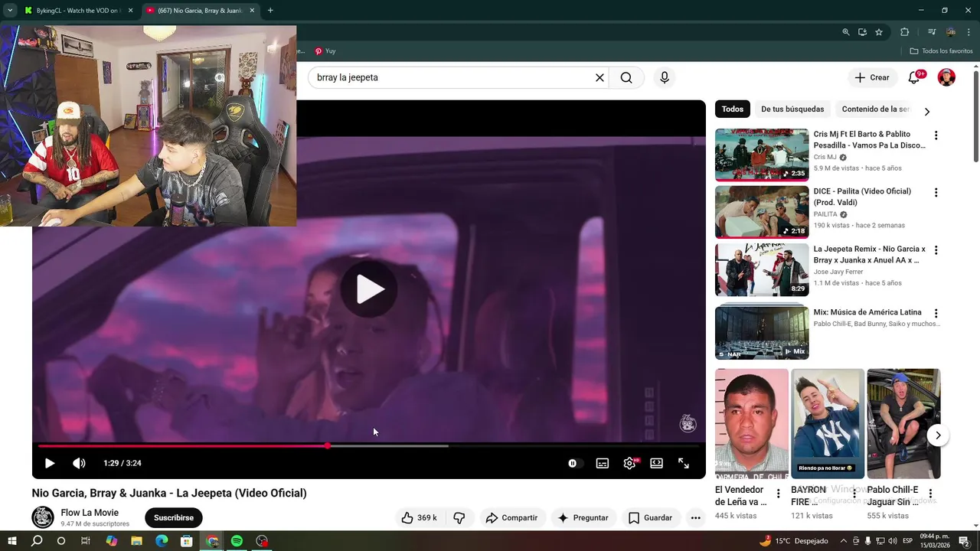Close the Nio Garcia YouTube tab
Screen dimensions: 980x551
252,11
